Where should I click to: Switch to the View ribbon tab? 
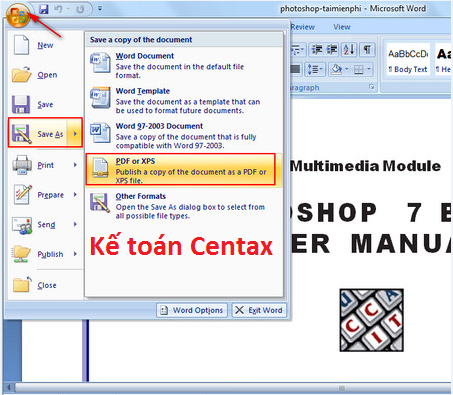click(342, 27)
